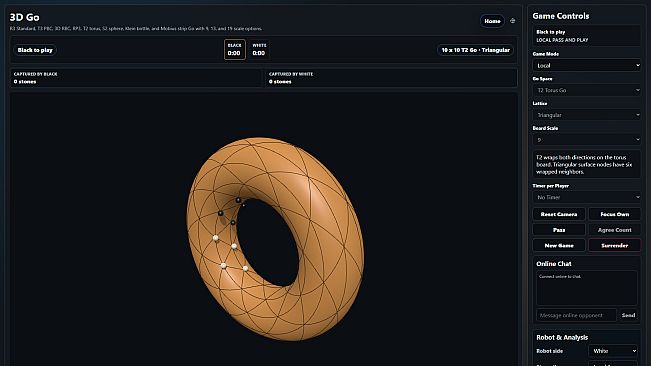Expand the Board Scale dropdown
Screen dimensions: 651x366
(587, 140)
